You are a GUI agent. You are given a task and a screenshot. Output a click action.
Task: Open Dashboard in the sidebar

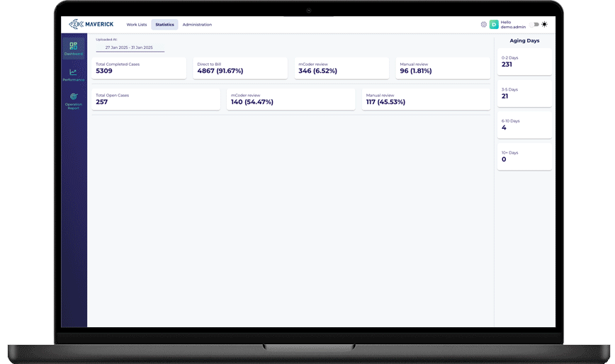pyautogui.click(x=74, y=49)
